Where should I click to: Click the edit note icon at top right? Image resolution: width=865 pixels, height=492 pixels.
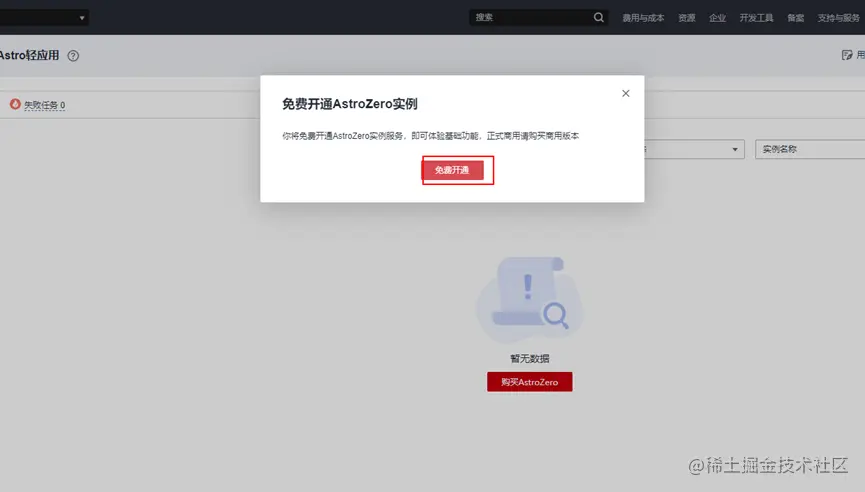click(847, 55)
